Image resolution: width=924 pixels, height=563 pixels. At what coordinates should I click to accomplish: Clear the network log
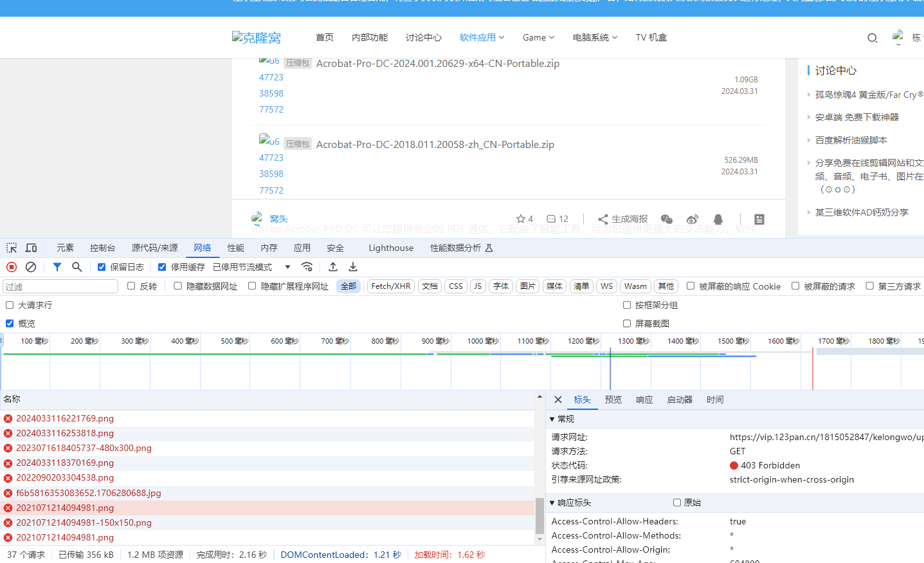(x=31, y=267)
